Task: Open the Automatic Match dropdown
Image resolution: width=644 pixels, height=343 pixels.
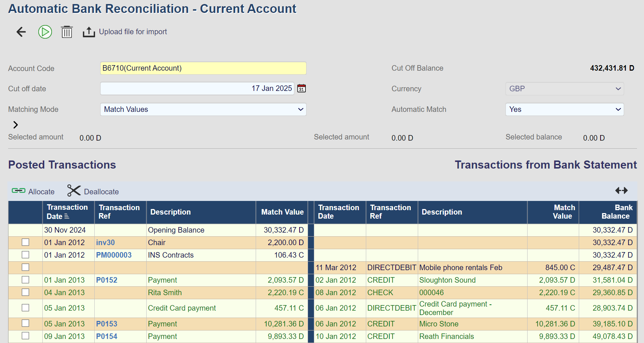Action: coord(564,109)
